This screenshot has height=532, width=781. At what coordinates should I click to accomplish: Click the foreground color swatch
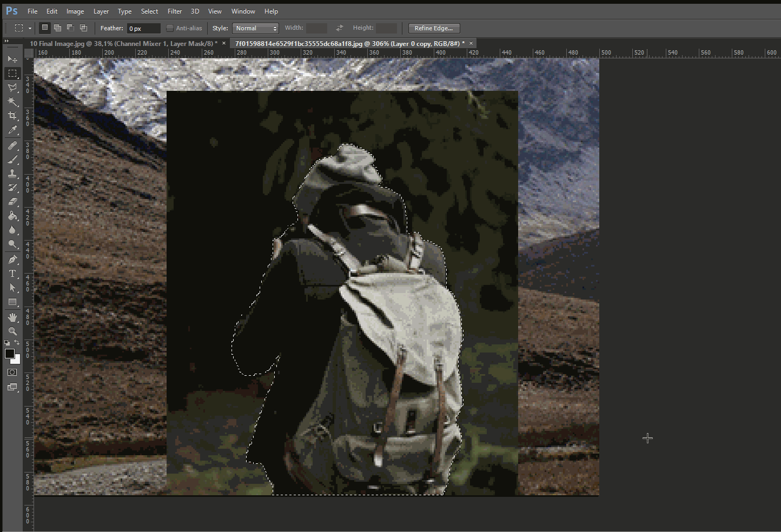pyautogui.click(x=9, y=354)
